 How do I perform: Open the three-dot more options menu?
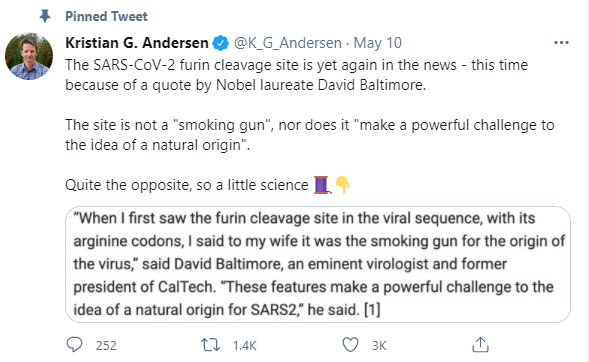point(561,43)
